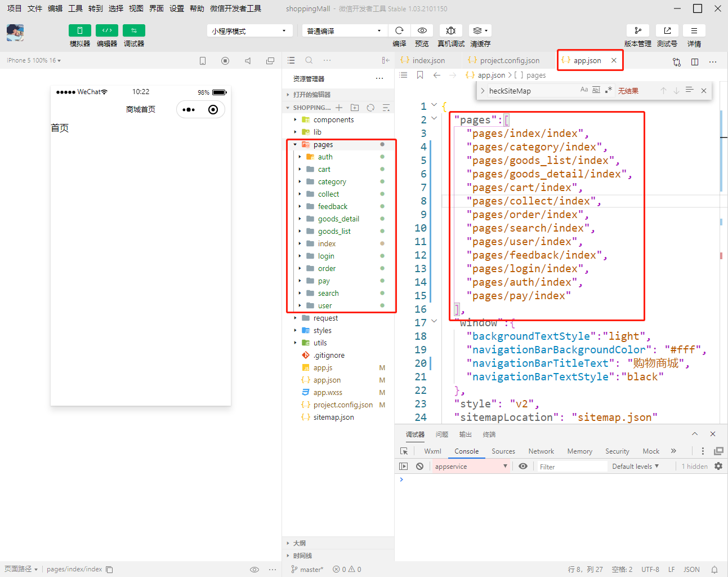Image resolution: width=728 pixels, height=577 pixels.
Task: Collapse sidebar panel icon
Action: click(x=386, y=60)
